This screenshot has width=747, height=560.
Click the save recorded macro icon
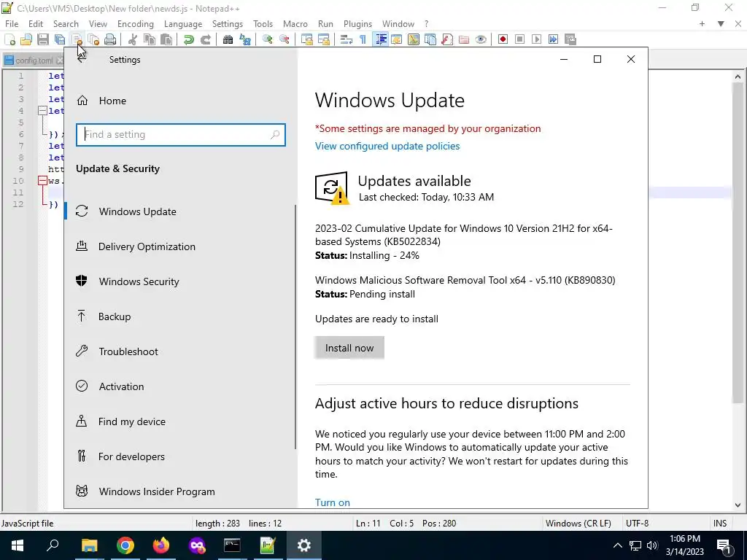point(570,39)
